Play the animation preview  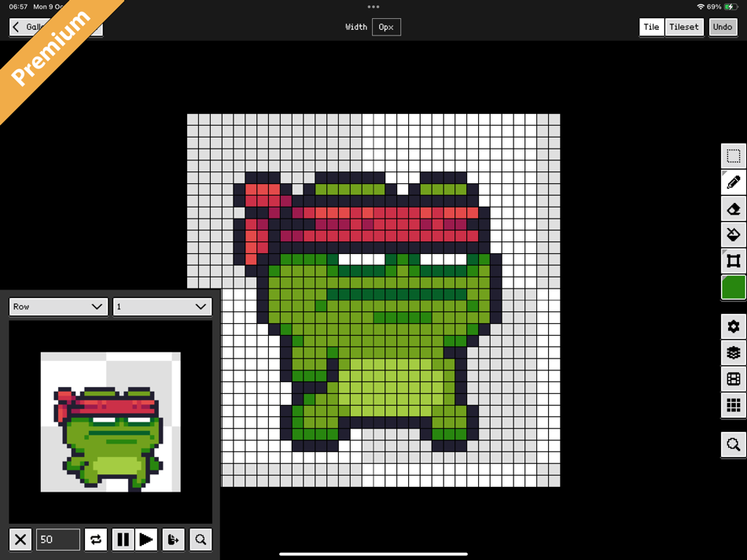tap(145, 540)
